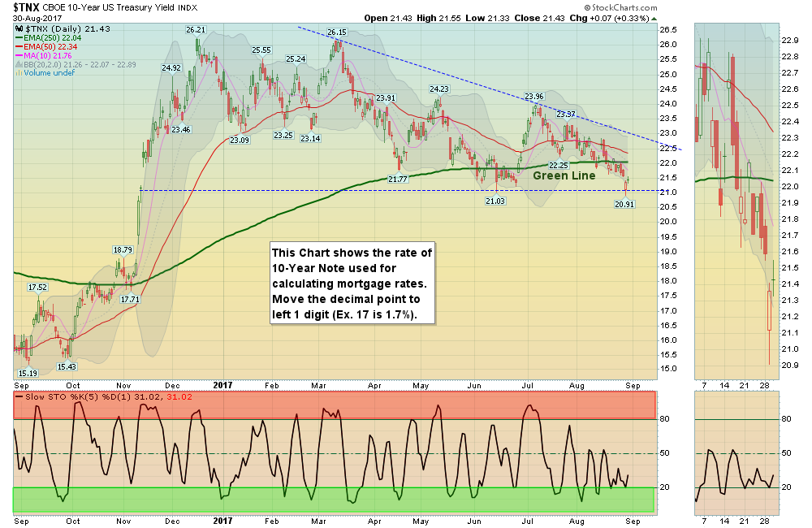This screenshot has height=528, width=812.
Task: Click the 22.25 price label
Action: pyautogui.click(x=559, y=165)
